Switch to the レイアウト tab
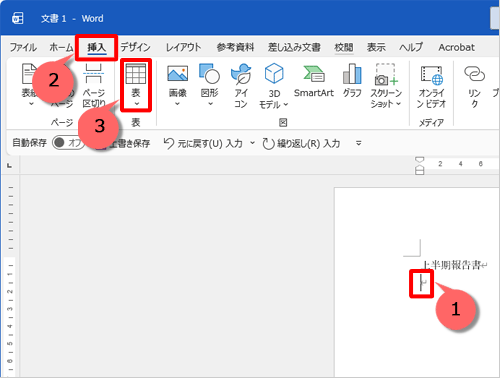Viewport: 500px width, 378px height. [x=184, y=47]
